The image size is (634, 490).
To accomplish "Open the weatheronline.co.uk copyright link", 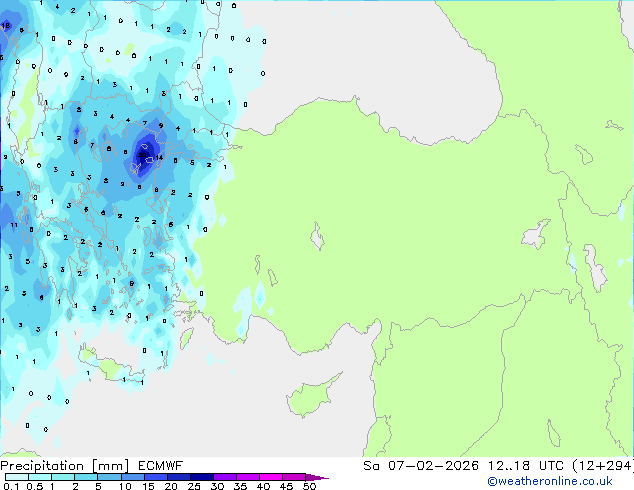I will click(550, 481).
